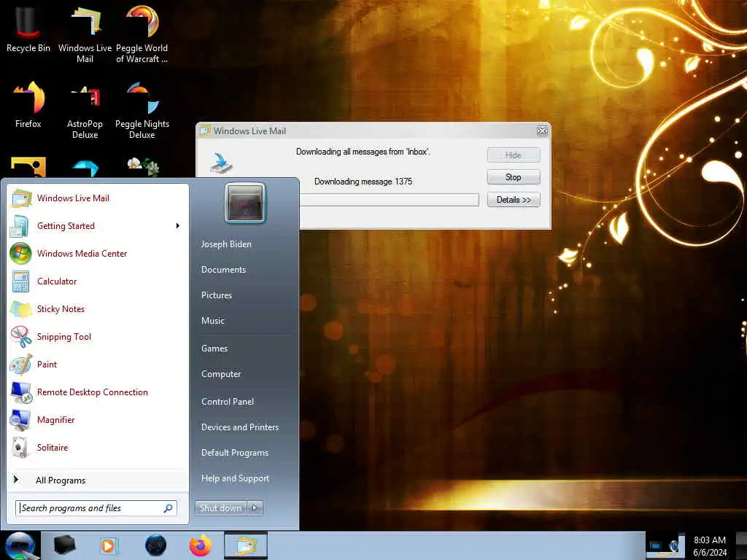Click the Hide button in mail dialog

514,155
